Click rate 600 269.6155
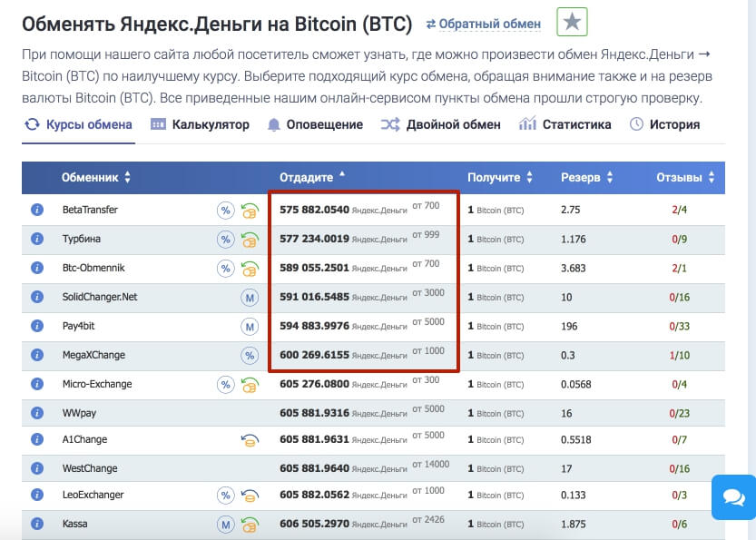 pyautogui.click(x=314, y=355)
